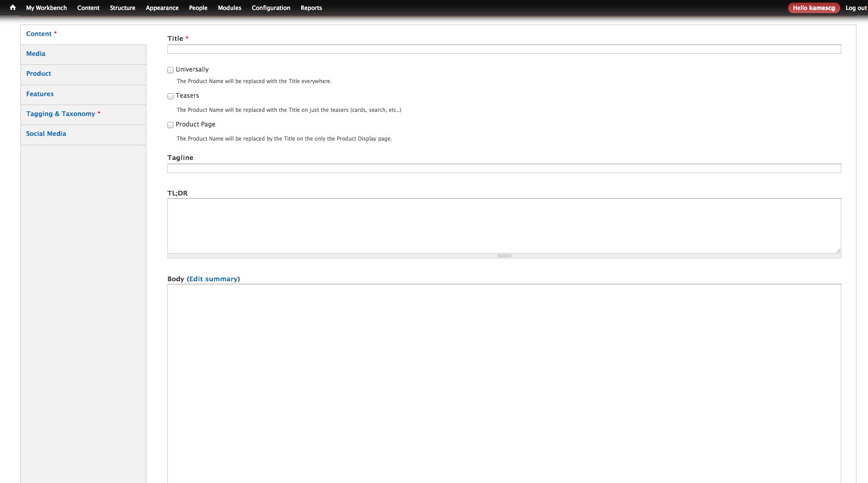The width and height of the screenshot is (868, 483).
Task: Open the Configuration menu
Action: (x=271, y=8)
